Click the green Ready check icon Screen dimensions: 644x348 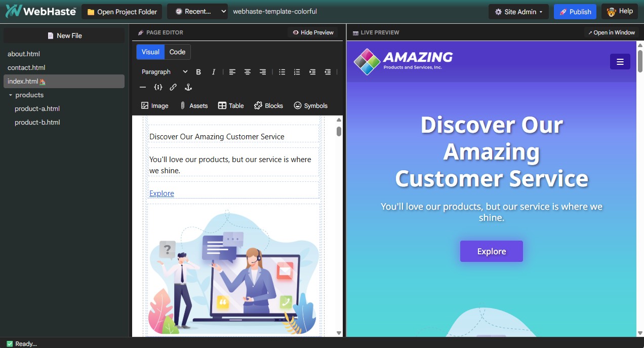coord(10,343)
